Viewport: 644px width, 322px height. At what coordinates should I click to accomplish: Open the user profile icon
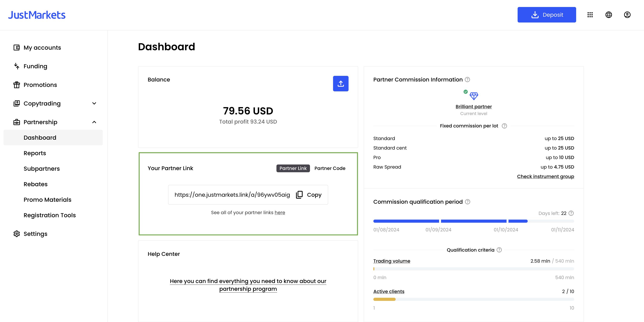627,15
